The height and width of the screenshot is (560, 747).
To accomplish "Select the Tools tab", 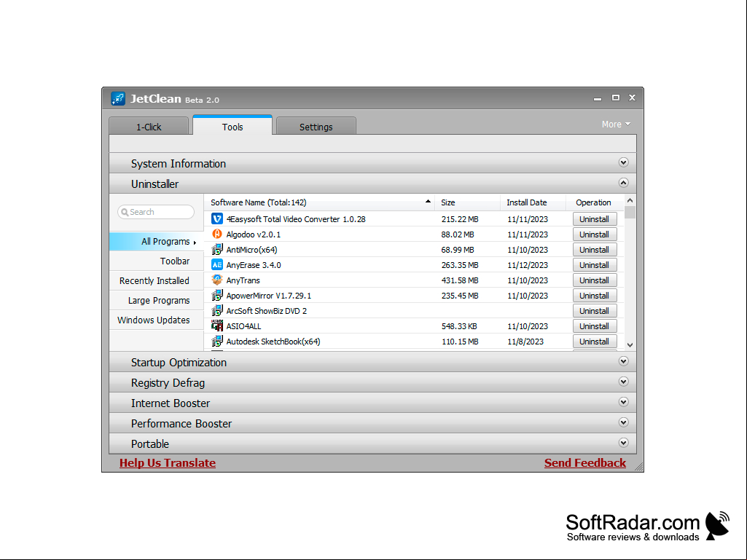I will click(232, 126).
